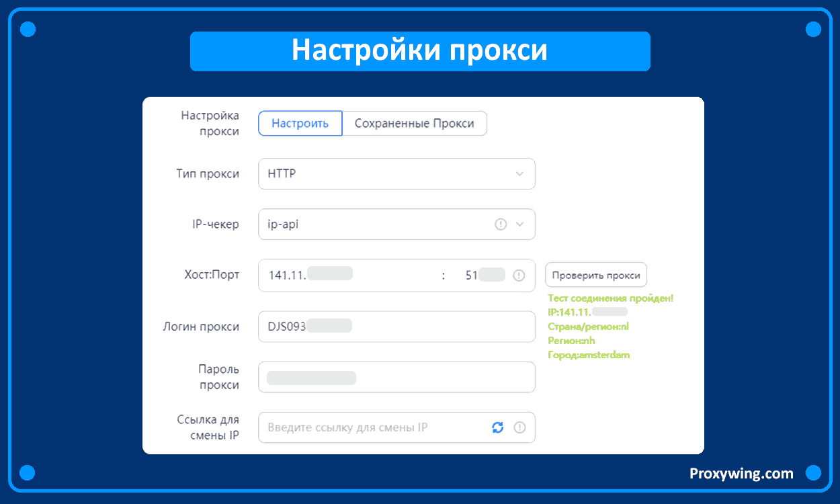Click the blue refresh icon in IP change link field

tap(498, 427)
